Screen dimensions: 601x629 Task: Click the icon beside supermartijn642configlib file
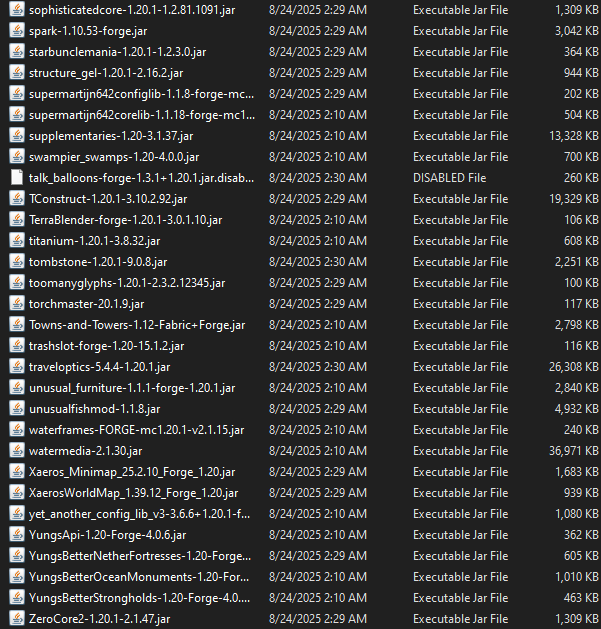(17, 94)
